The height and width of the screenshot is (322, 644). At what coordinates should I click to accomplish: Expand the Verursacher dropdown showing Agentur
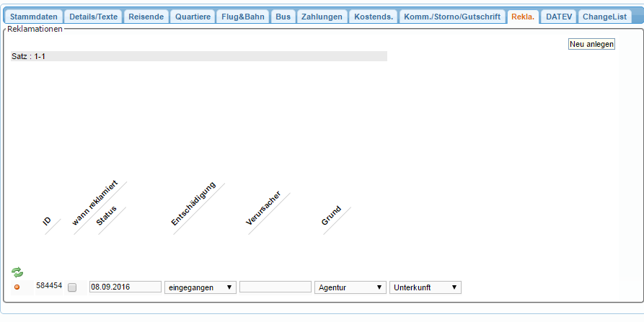pos(350,287)
